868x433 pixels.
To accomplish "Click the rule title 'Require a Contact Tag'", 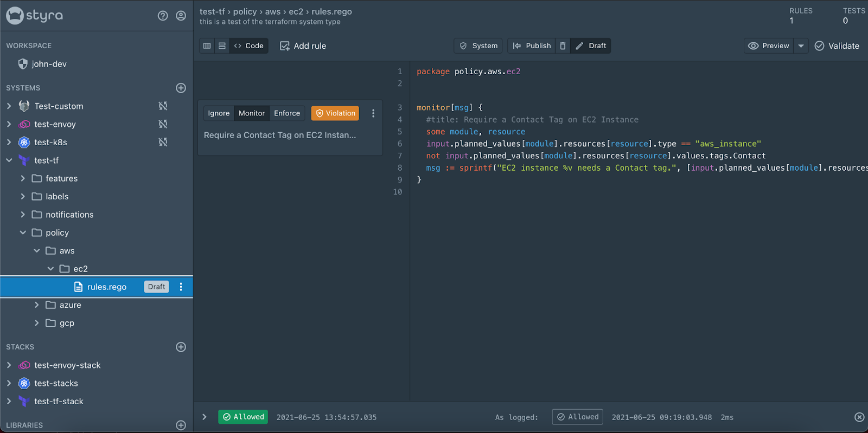I will tap(280, 135).
